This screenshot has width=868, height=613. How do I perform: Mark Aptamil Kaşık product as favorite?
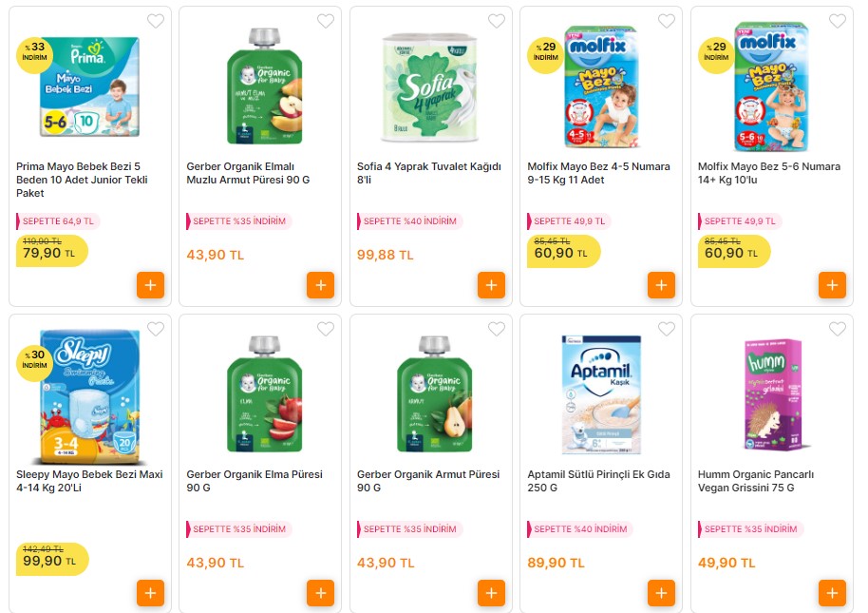667,329
